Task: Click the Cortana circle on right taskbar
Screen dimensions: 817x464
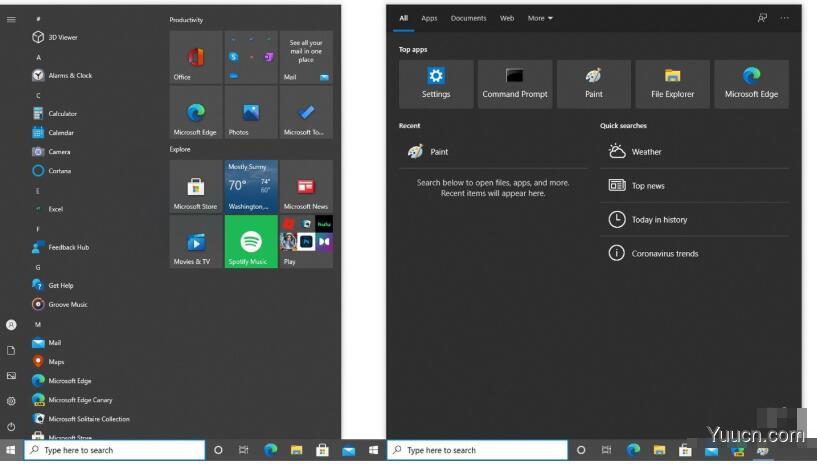Action: pos(581,450)
